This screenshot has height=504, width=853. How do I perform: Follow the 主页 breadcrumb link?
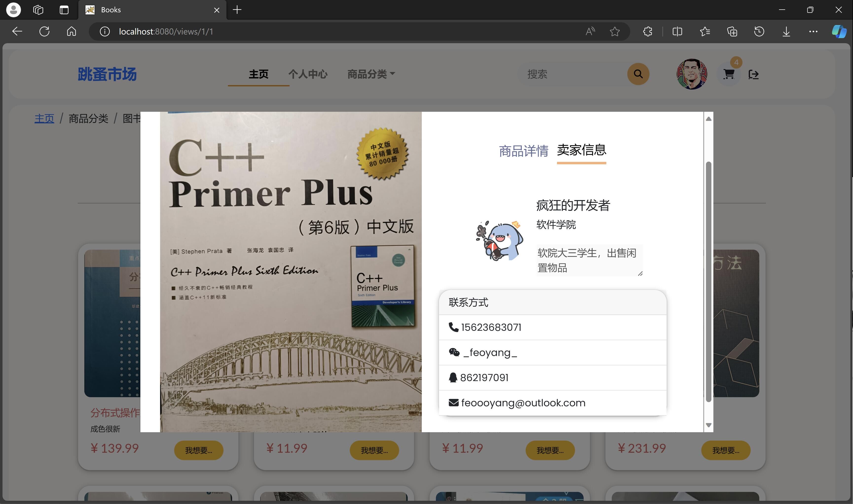pyautogui.click(x=44, y=118)
